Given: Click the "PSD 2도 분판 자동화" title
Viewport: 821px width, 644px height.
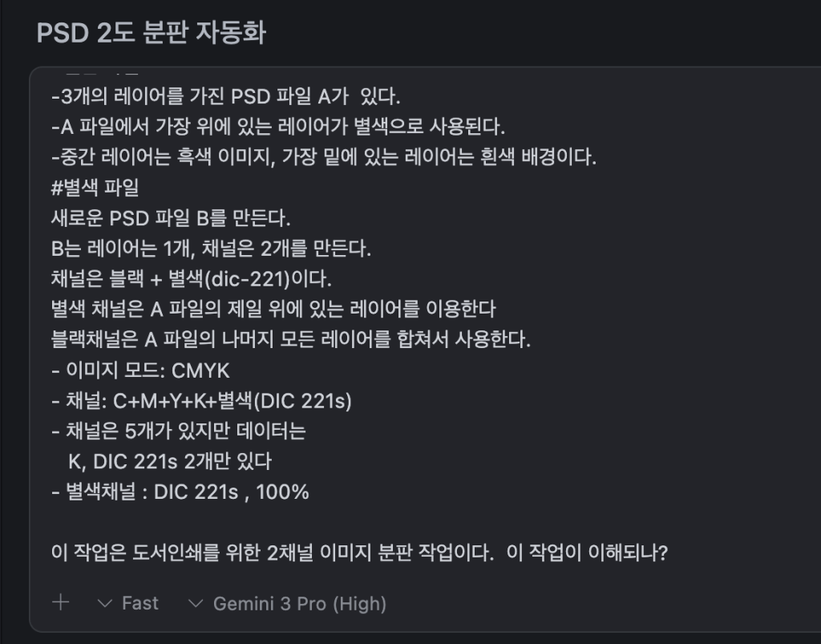Looking at the screenshot, I should [152, 34].
